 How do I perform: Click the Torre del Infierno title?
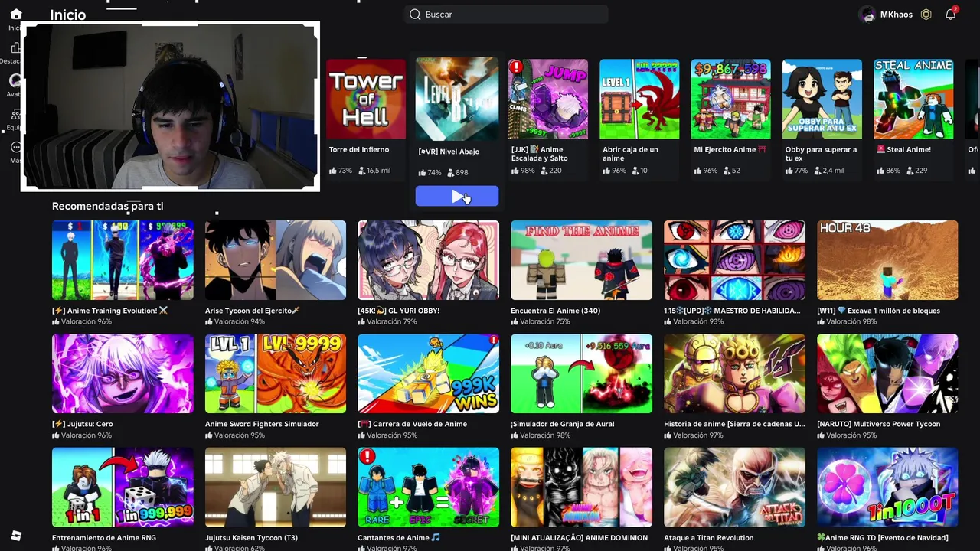click(359, 150)
